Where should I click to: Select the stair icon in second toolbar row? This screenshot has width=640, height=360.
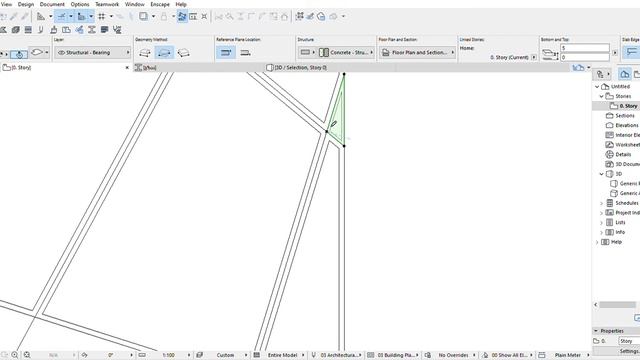[66, 29]
